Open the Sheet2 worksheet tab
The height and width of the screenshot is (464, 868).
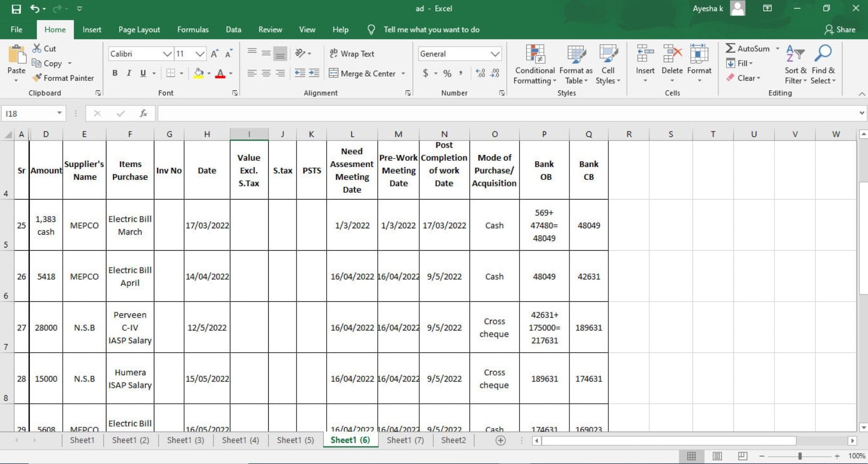click(x=453, y=440)
